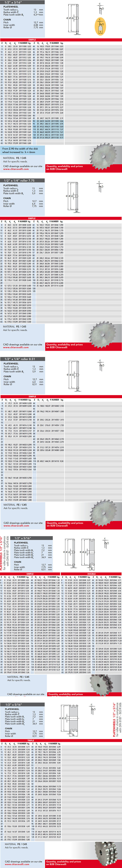
Task: Select SIMPLE header of the roller 8.51 table
Action: 32,397
